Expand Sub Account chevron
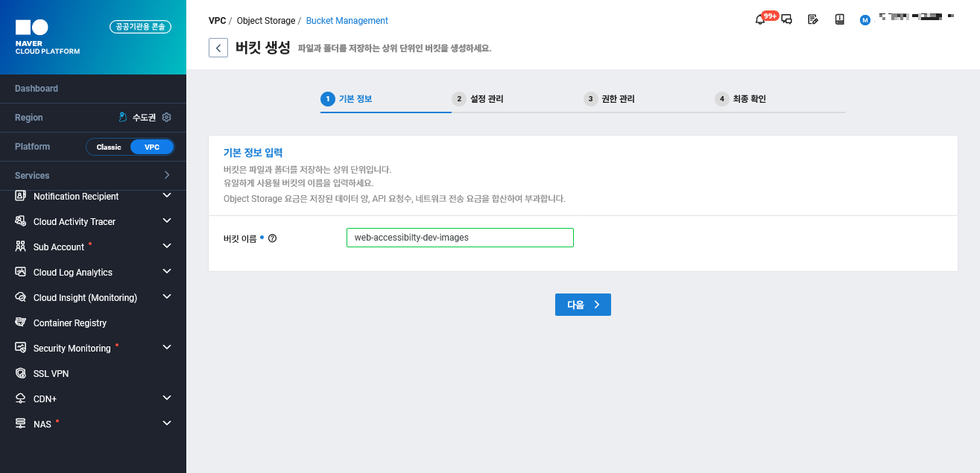 [167, 247]
